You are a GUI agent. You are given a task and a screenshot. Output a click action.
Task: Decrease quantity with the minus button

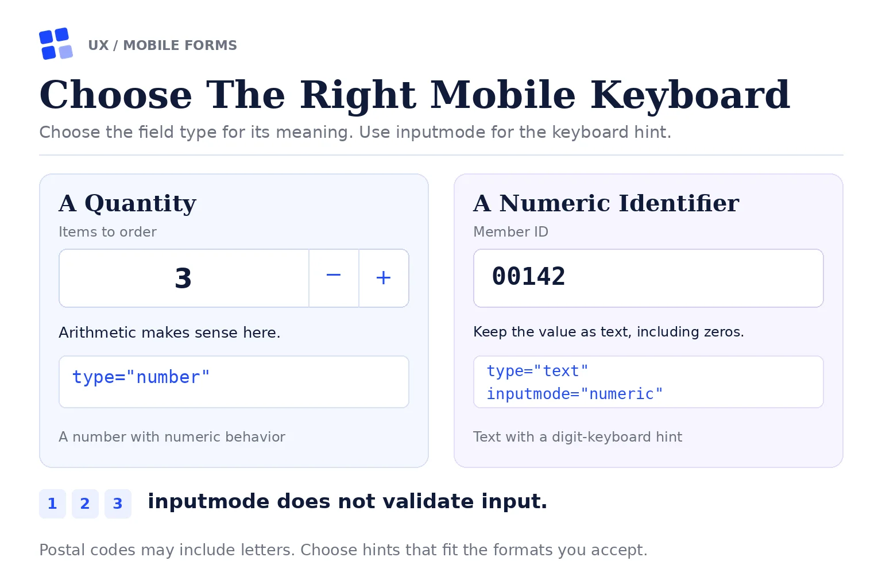coord(334,278)
